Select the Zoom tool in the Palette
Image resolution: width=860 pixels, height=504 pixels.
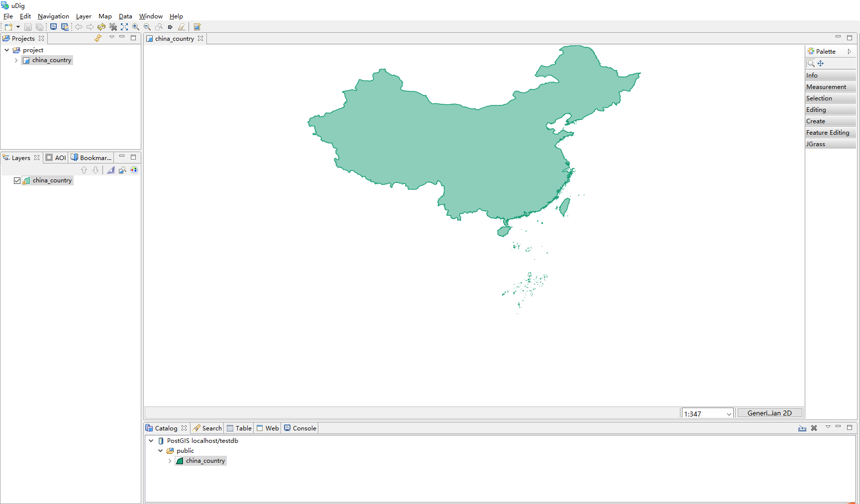811,63
